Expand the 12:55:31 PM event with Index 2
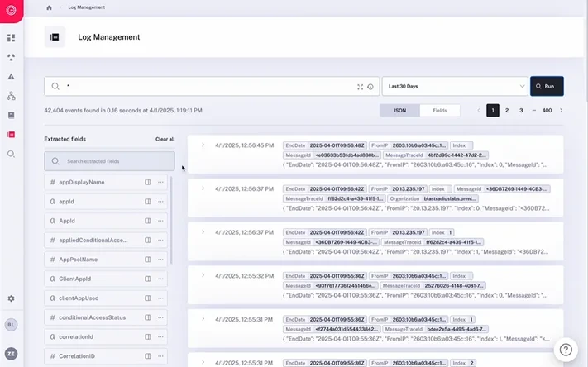The image size is (588, 367). [x=203, y=363]
